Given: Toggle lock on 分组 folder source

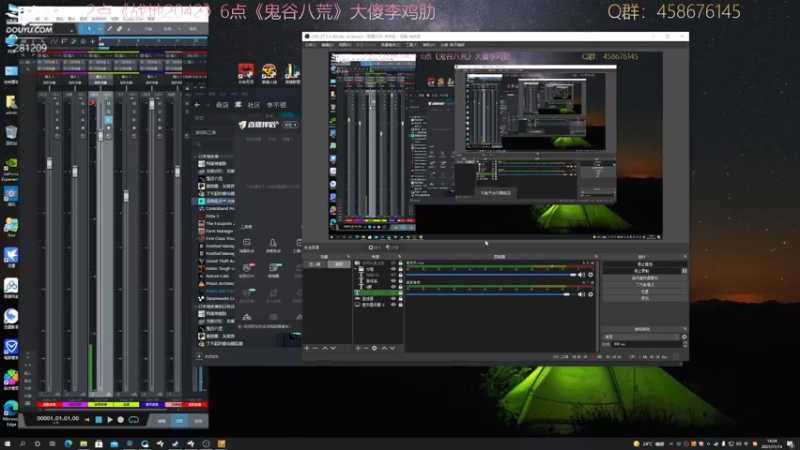Looking at the screenshot, I should [401, 269].
